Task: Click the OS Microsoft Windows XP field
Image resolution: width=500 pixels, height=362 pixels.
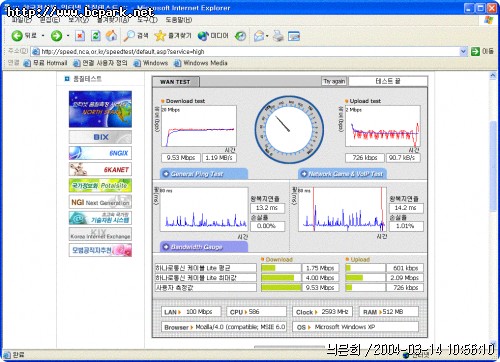Action: [355, 327]
